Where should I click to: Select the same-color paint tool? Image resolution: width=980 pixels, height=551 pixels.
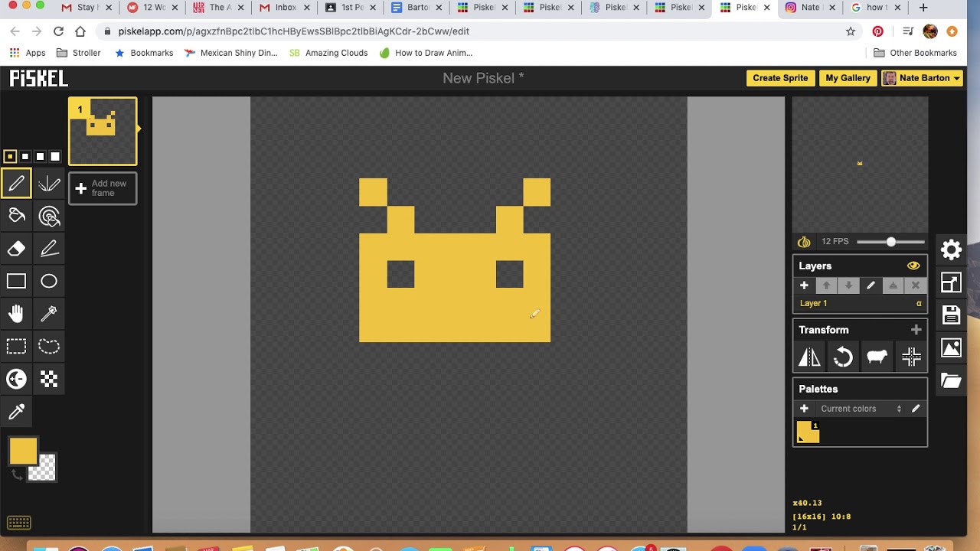click(49, 217)
